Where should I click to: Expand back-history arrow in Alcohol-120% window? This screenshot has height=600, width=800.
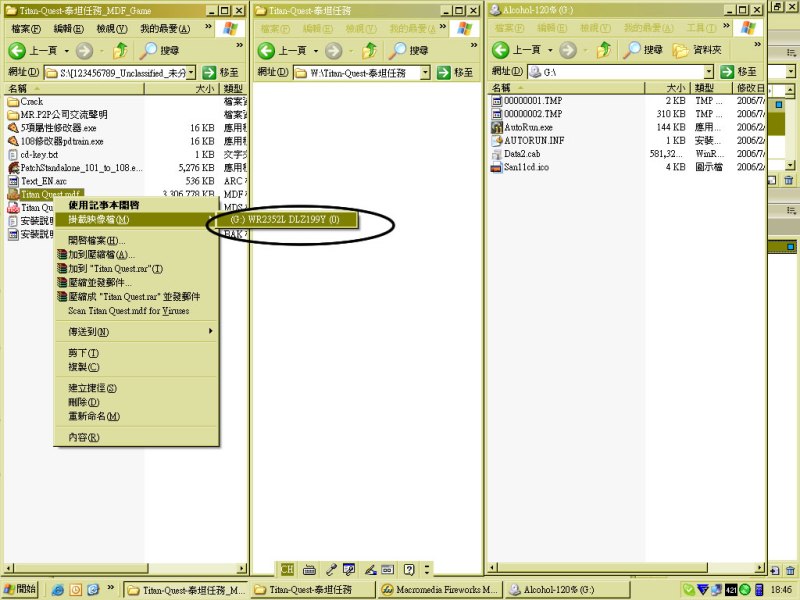549,50
